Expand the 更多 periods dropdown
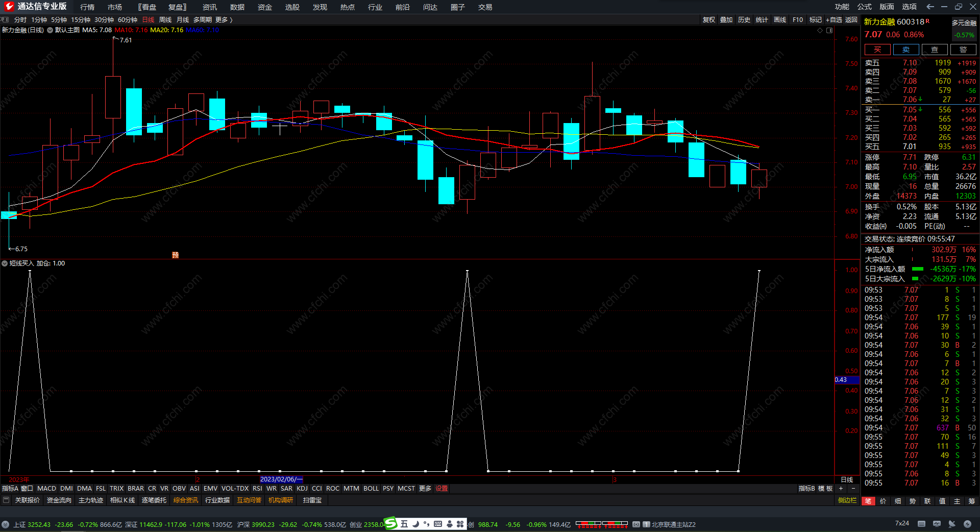 [224, 20]
